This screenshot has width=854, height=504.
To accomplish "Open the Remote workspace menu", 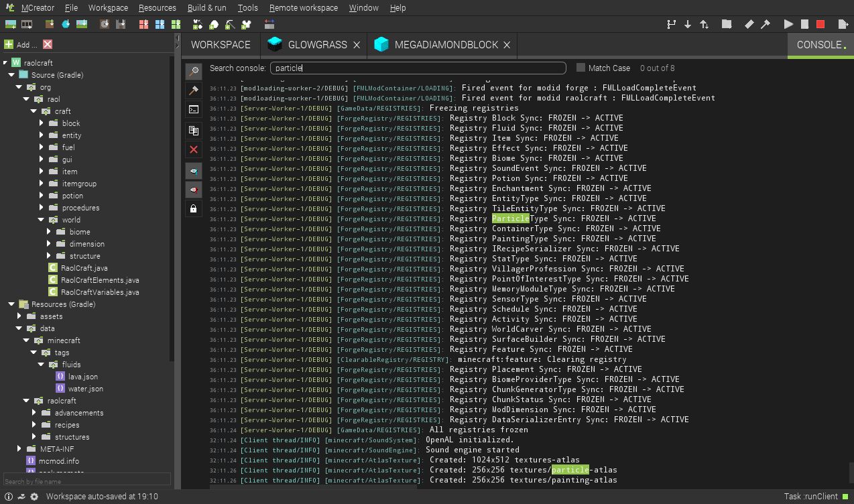I will click(304, 8).
